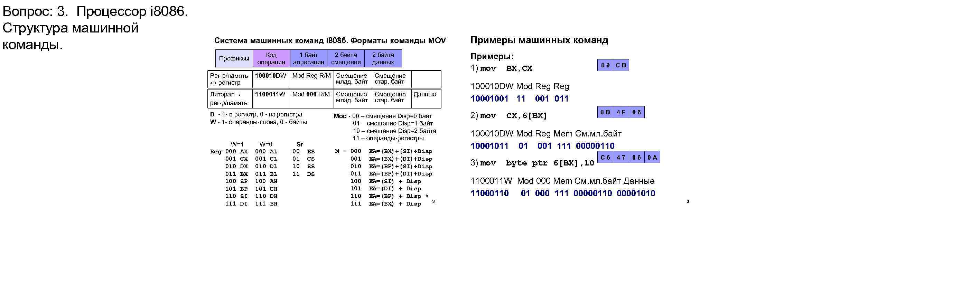Click the 'Префиксы' format box

click(x=234, y=58)
